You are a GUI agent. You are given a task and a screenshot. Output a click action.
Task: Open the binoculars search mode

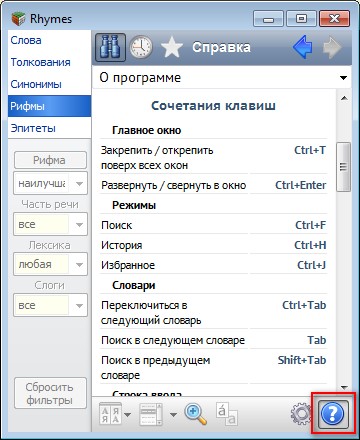click(110, 47)
